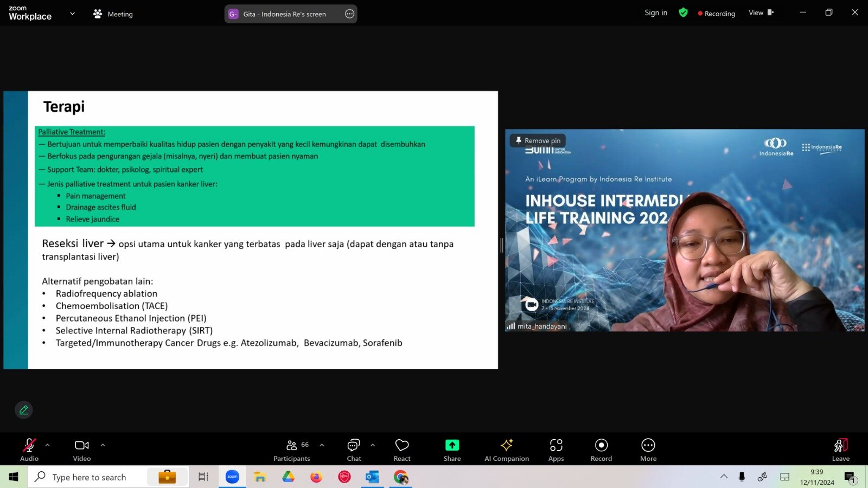This screenshot has width=868, height=488.
Task: Launch Firefox from the taskbar
Action: 316,477
